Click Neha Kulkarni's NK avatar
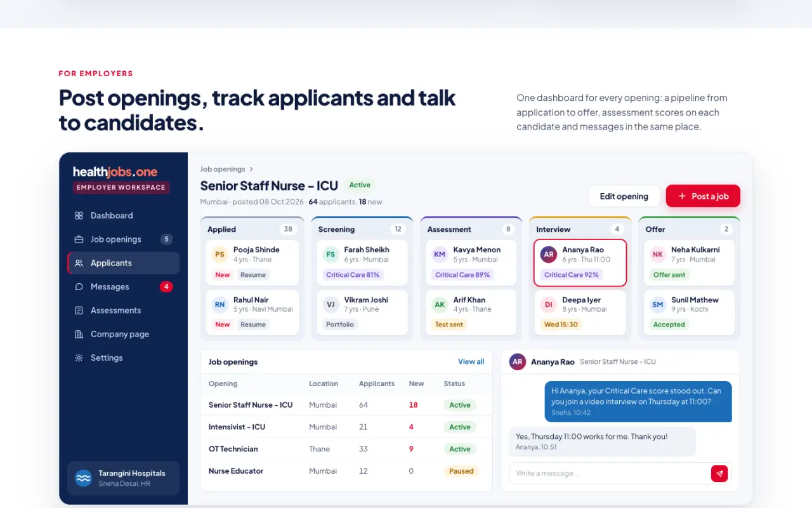Viewport: 812px width, 508px height. [658, 255]
